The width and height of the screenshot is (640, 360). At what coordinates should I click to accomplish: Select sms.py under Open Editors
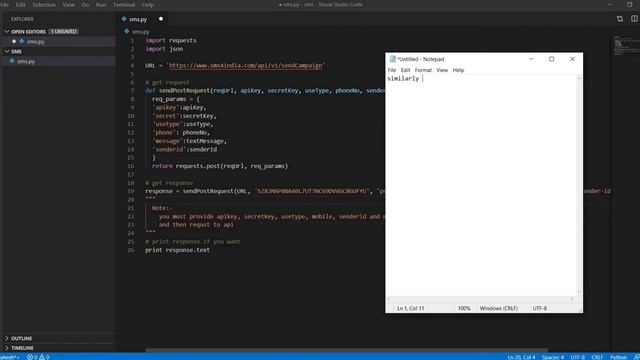(36, 42)
